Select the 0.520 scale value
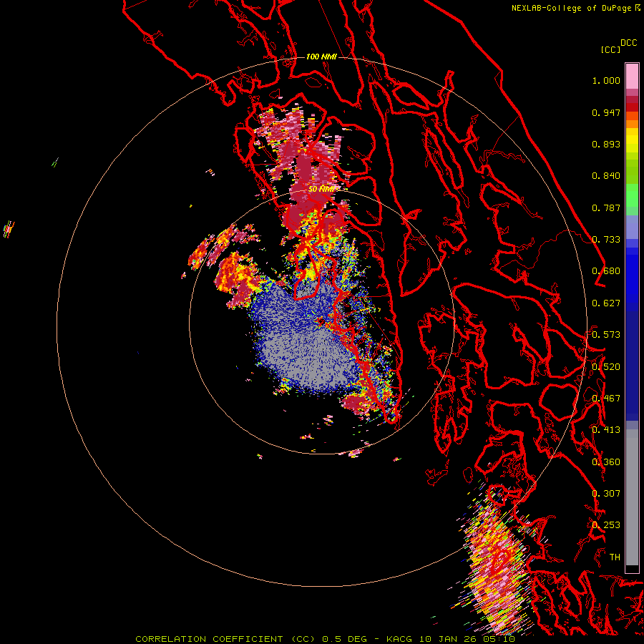 pos(606,367)
